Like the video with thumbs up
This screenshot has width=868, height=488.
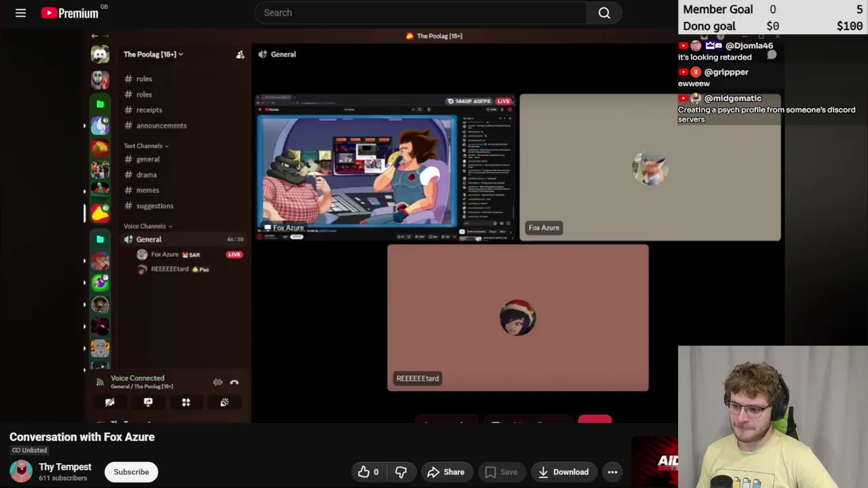pyautogui.click(x=369, y=472)
